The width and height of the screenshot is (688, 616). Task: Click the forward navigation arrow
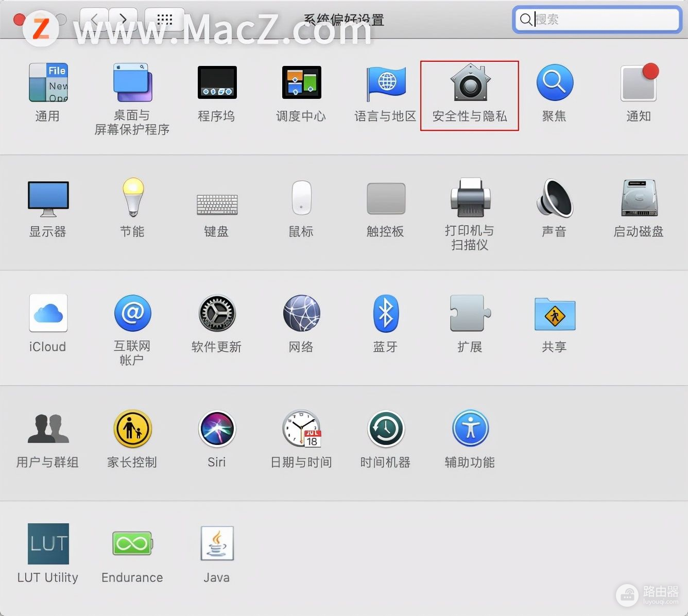tap(123, 20)
